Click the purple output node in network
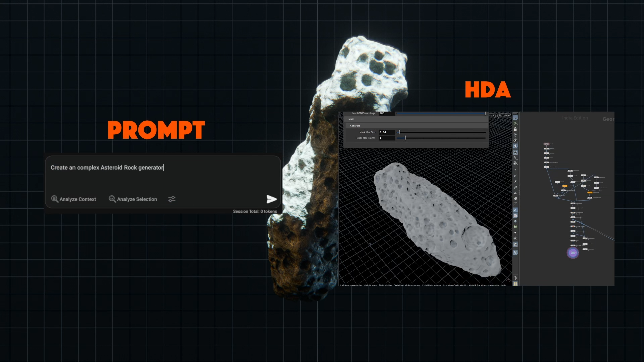This screenshot has height=362, width=644. click(573, 253)
